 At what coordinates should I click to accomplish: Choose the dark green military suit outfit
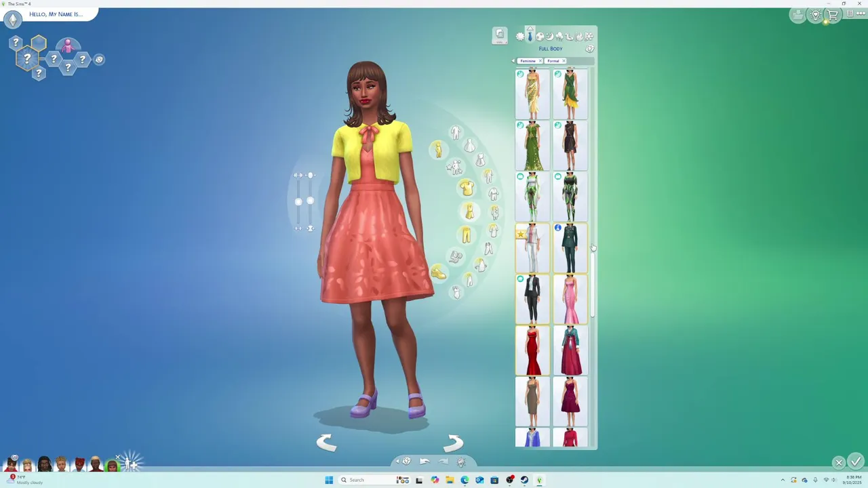(570, 248)
